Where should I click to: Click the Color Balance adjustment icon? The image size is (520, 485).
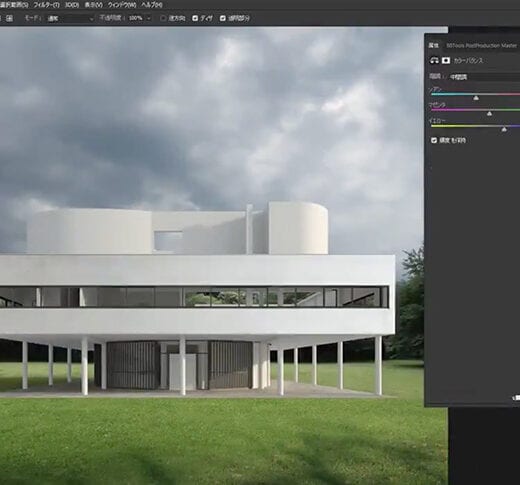(434, 60)
